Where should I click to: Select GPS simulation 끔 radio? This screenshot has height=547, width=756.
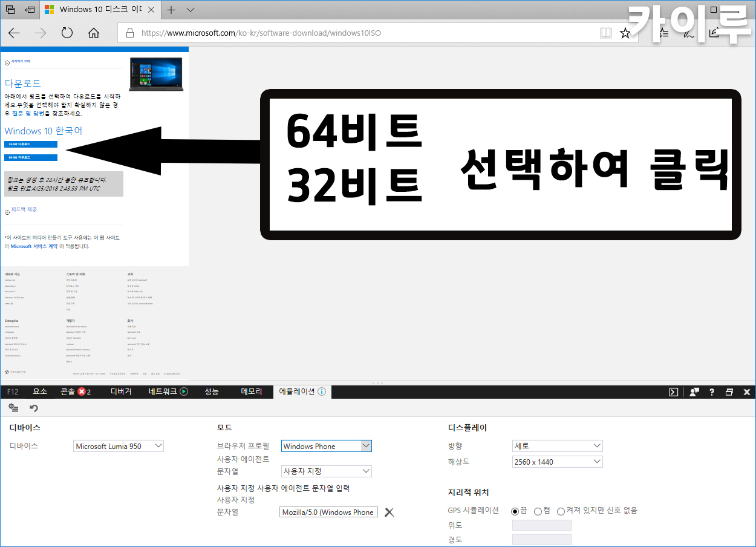pyautogui.click(x=515, y=511)
